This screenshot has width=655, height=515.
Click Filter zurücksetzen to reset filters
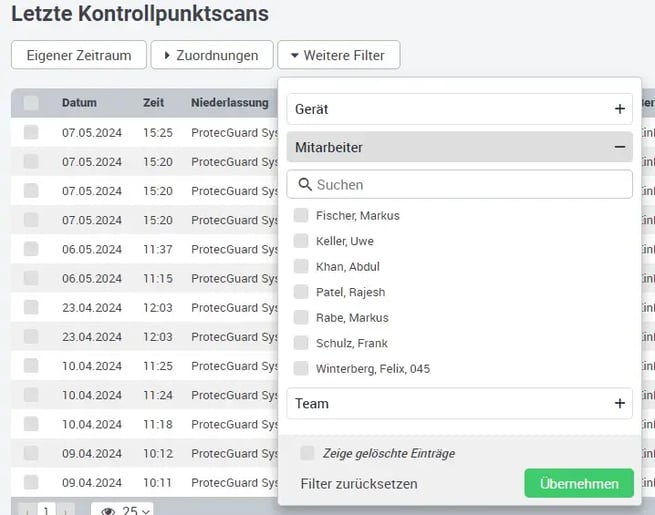coord(359,484)
